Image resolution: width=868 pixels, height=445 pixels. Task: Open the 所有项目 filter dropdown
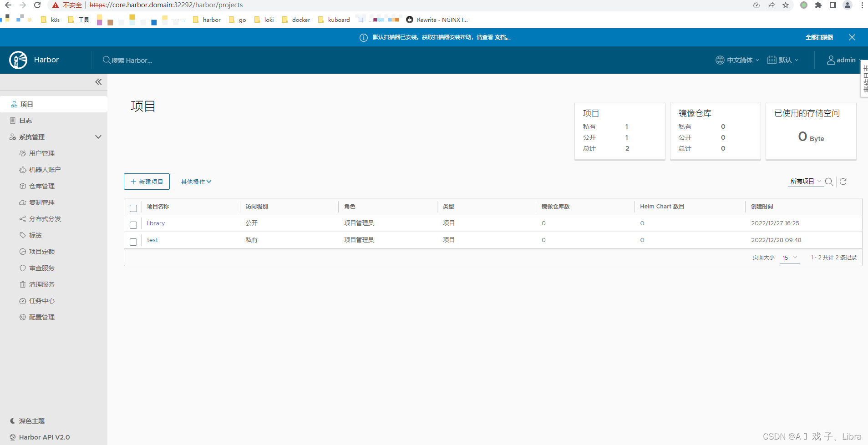pyautogui.click(x=806, y=181)
